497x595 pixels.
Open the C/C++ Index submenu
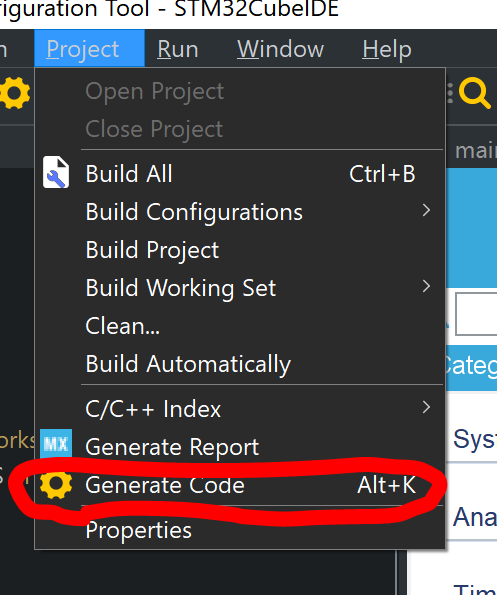(x=239, y=409)
